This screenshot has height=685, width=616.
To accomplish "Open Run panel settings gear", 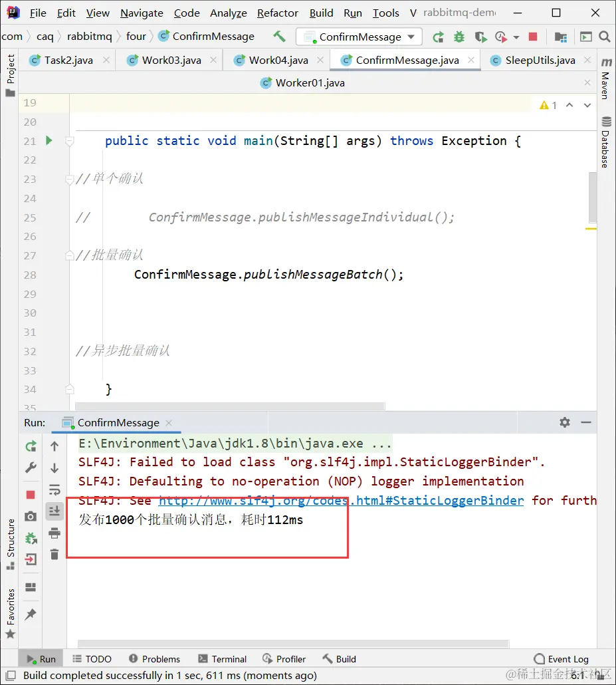I will tap(564, 422).
